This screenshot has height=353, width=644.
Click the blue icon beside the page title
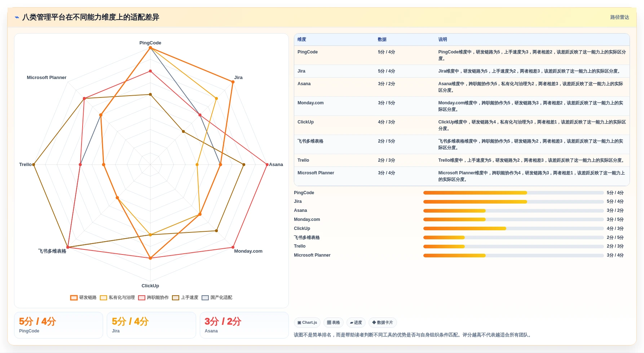pos(17,17)
